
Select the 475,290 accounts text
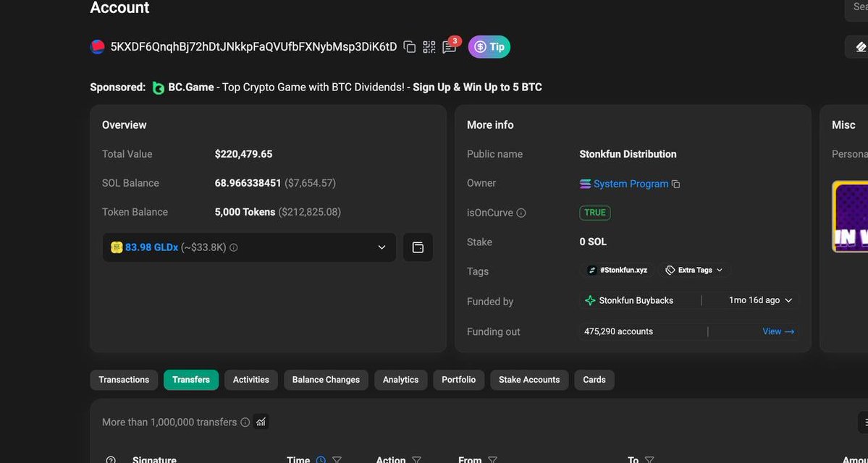pyautogui.click(x=618, y=331)
